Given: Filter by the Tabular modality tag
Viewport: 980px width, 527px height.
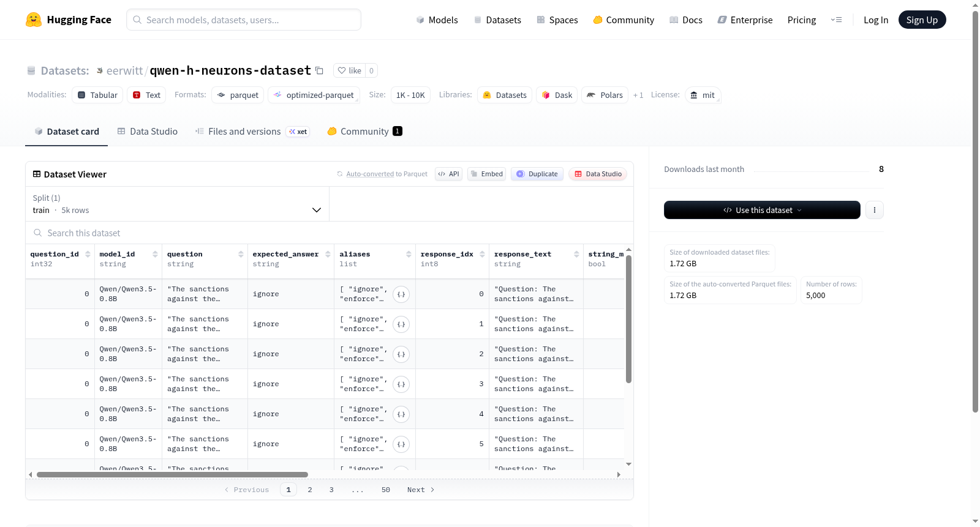Looking at the screenshot, I should point(97,95).
